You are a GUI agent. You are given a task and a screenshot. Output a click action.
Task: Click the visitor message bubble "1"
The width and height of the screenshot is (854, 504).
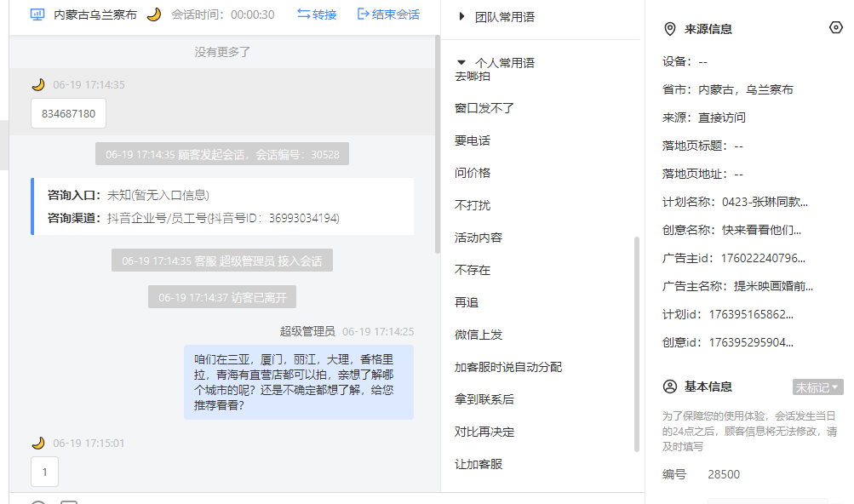point(44,472)
